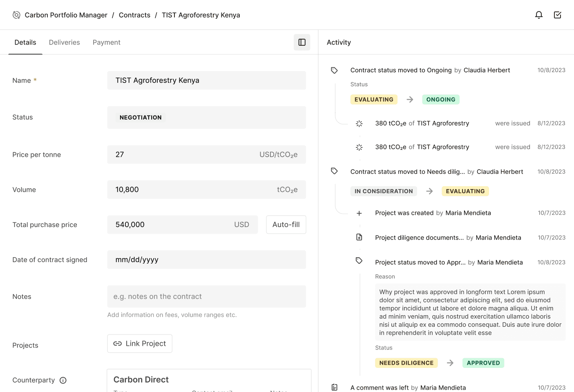Open the tasks checkbox icon in header
The width and height of the screenshot is (574, 392).
tap(557, 15)
